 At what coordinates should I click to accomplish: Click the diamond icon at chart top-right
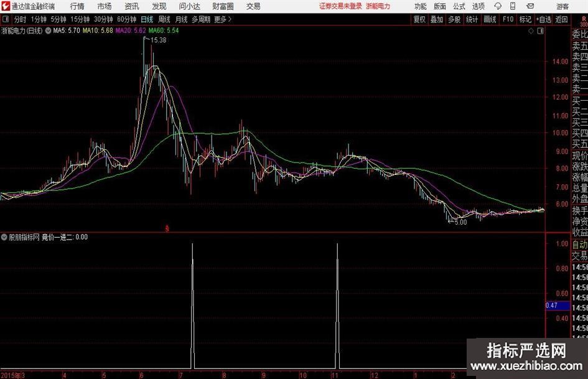tap(531, 31)
